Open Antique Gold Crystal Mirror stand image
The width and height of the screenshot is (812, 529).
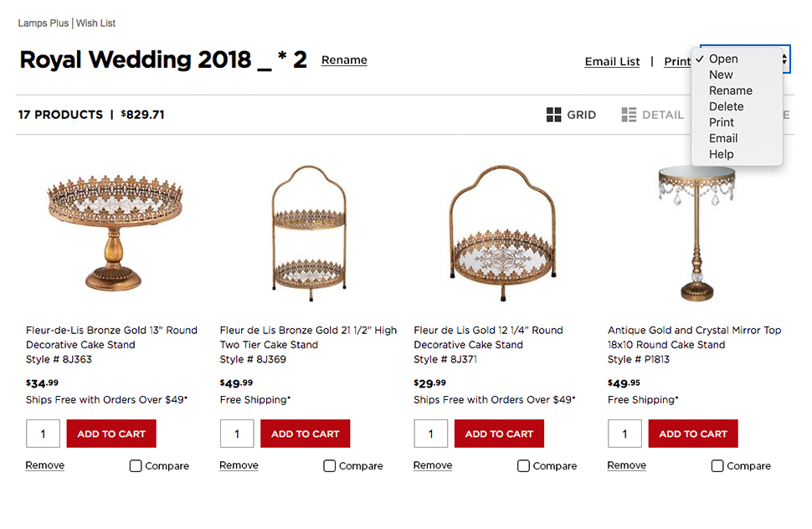coord(696,232)
